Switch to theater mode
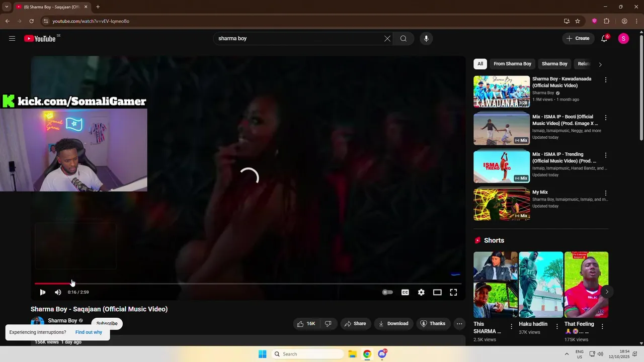The image size is (644, 362). click(x=437, y=292)
